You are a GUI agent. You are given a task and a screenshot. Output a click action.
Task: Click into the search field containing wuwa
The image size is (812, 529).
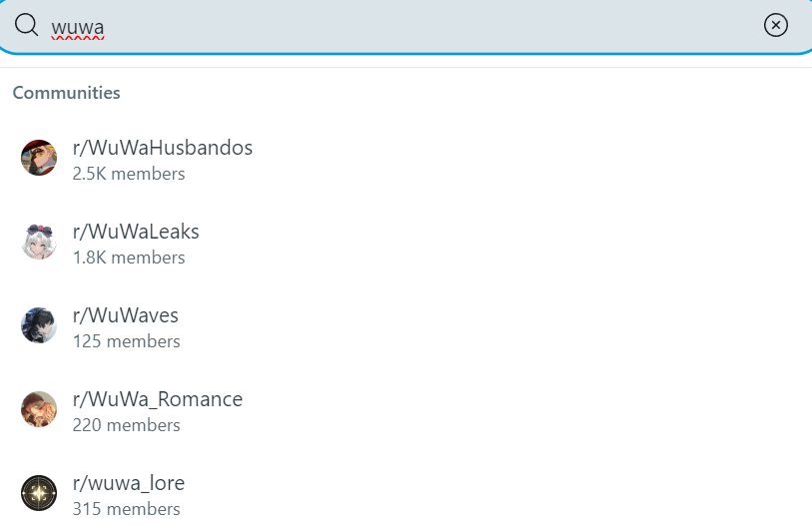(406, 26)
